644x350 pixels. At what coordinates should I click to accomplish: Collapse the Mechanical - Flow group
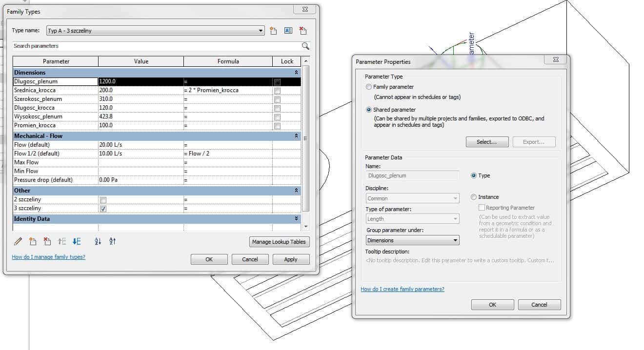tap(296, 136)
